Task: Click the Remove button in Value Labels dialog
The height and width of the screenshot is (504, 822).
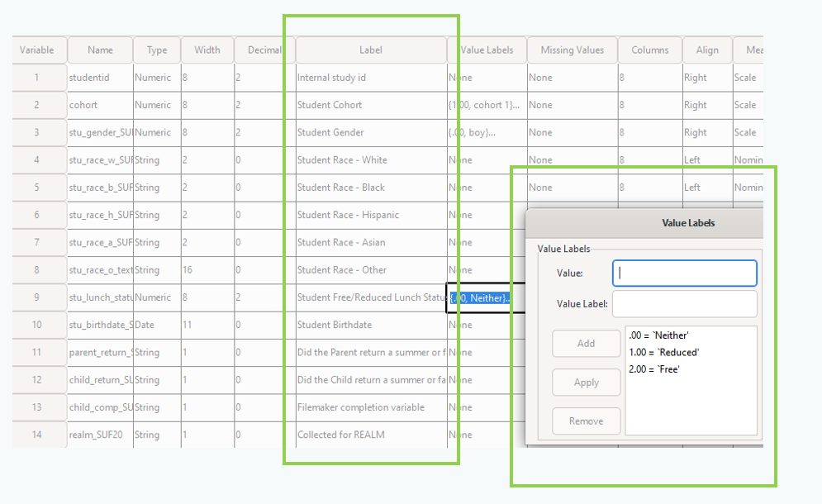Action: click(586, 421)
